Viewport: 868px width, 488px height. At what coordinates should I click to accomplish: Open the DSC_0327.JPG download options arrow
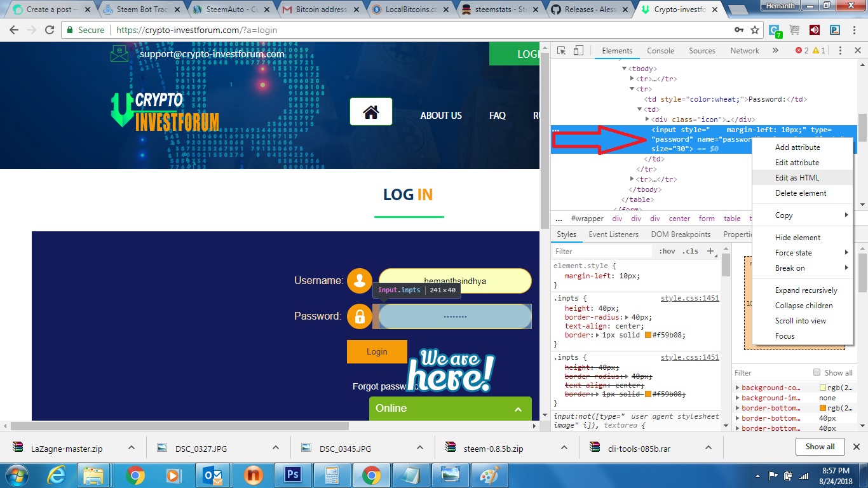point(276,447)
